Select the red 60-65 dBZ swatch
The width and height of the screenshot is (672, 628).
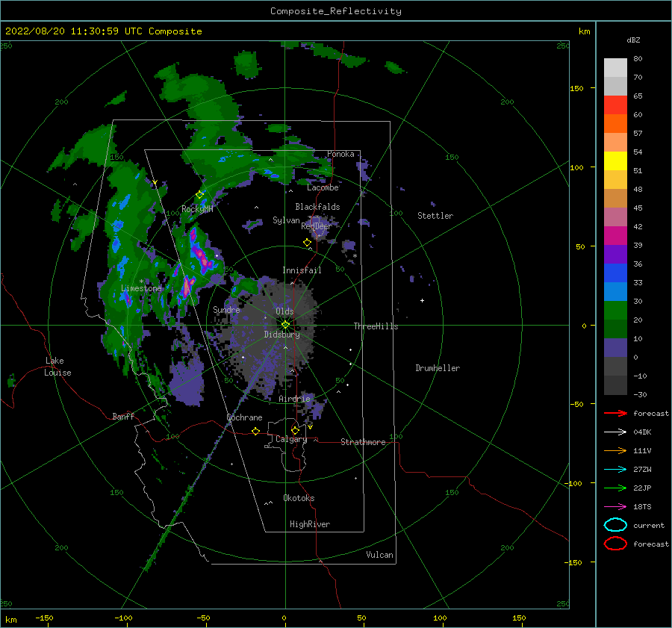tap(615, 105)
